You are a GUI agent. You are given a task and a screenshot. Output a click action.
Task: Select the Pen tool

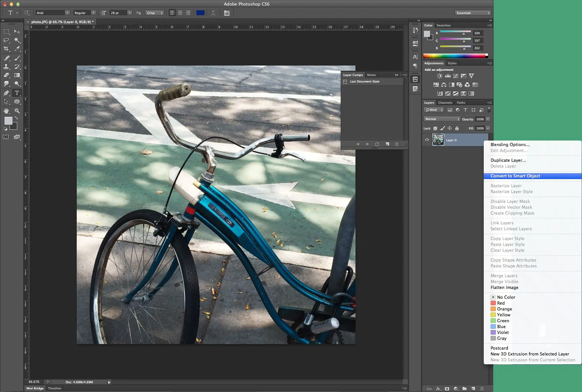(6, 93)
